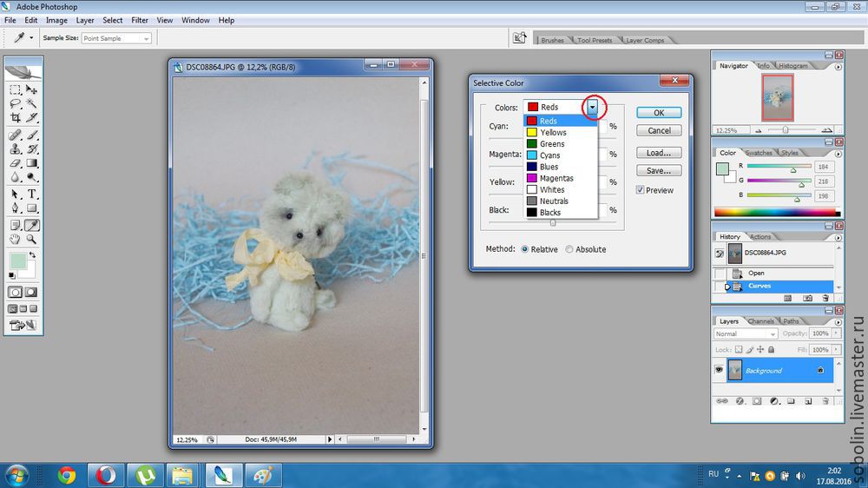Select the Slice tool

point(31,117)
